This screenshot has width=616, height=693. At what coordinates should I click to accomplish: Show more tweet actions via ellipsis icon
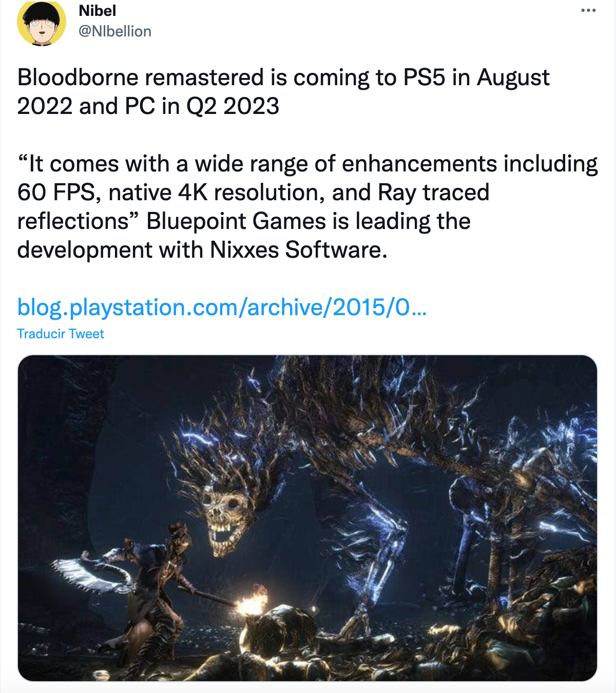[x=588, y=11]
